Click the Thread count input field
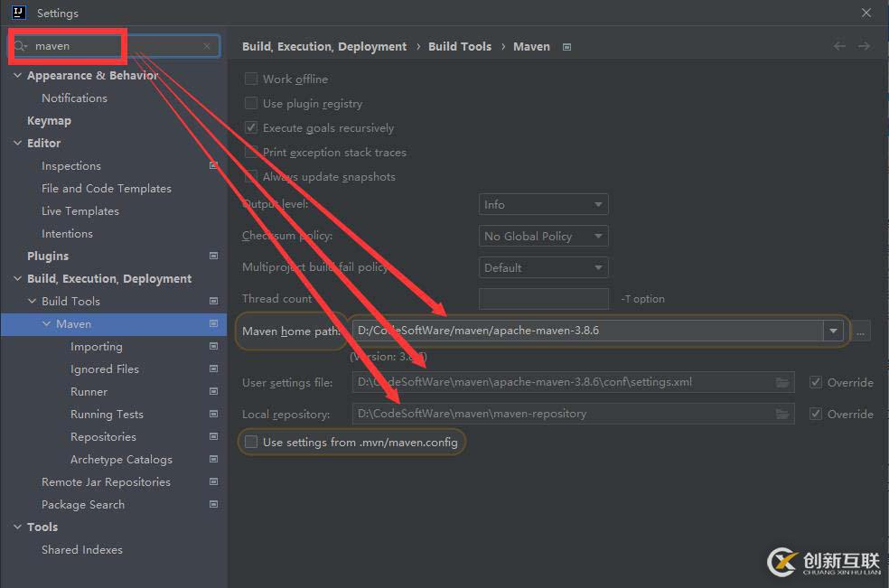The image size is (889, 588). click(543, 299)
